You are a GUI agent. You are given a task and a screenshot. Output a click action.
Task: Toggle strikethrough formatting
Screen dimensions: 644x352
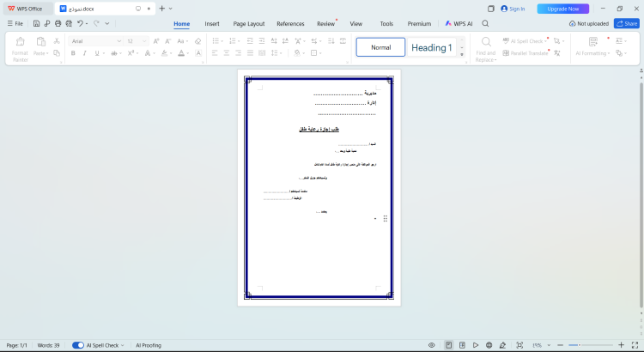tap(113, 53)
